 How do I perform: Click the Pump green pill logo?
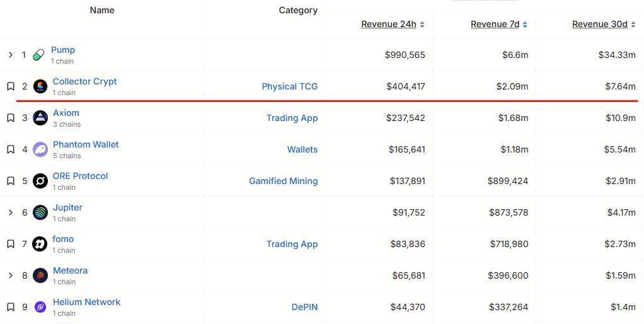38,55
